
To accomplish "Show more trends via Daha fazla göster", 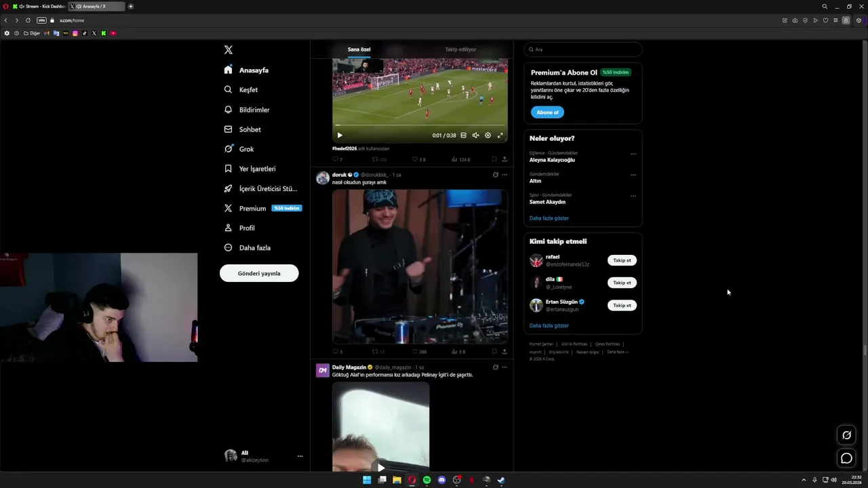I will point(549,218).
